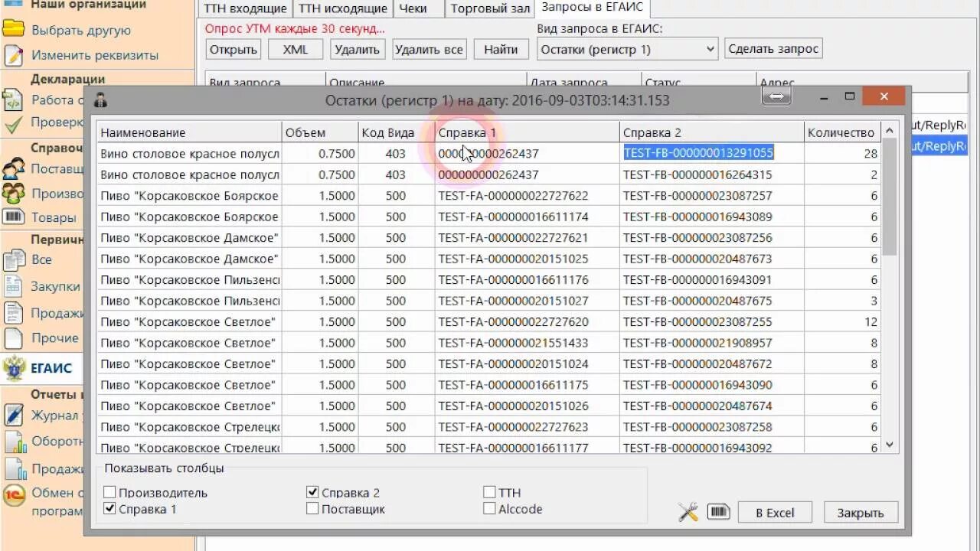This screenshot has width=980, height=551.
Task: Click the Найти button
Action: pos(501,49)
